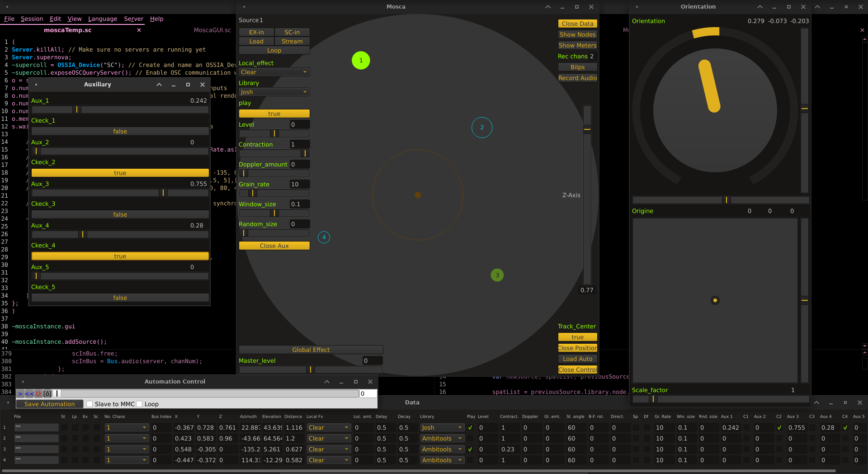Toggle Ckeck_4 true button in Auxiliary
The width and height of the screenshot is (868, 474).
coord(120,256)
